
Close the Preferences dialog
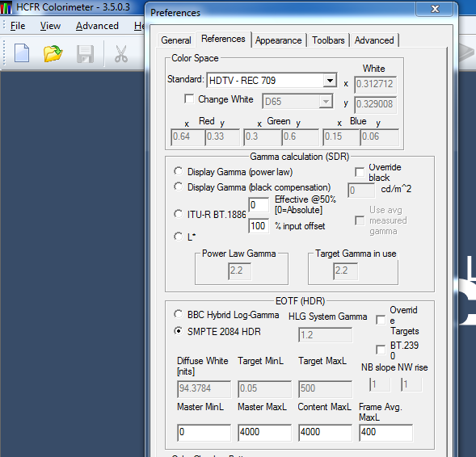tap(435, 9)
